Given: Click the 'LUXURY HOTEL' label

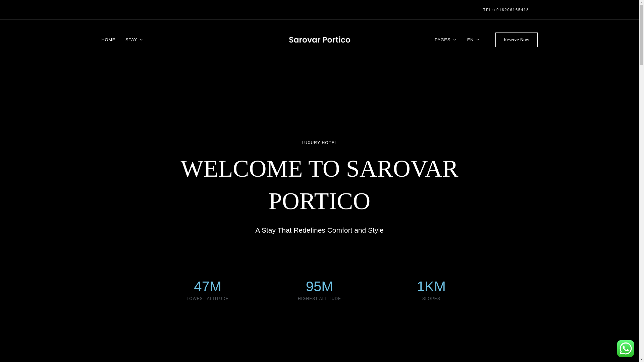Looking at the screenshot, I should tap(319, 143).
